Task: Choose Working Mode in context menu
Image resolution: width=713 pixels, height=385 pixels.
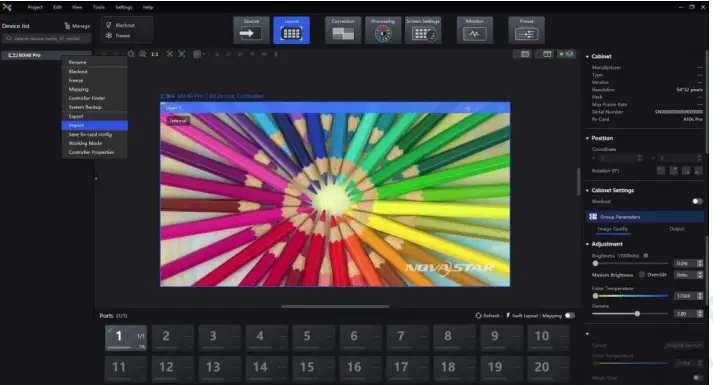Action: (x=95, y=143)
